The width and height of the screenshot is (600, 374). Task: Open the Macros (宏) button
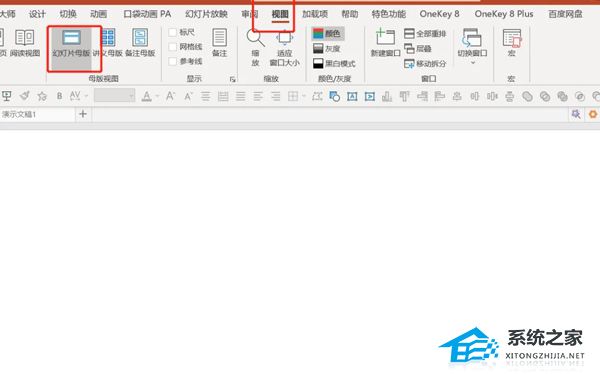512,43
